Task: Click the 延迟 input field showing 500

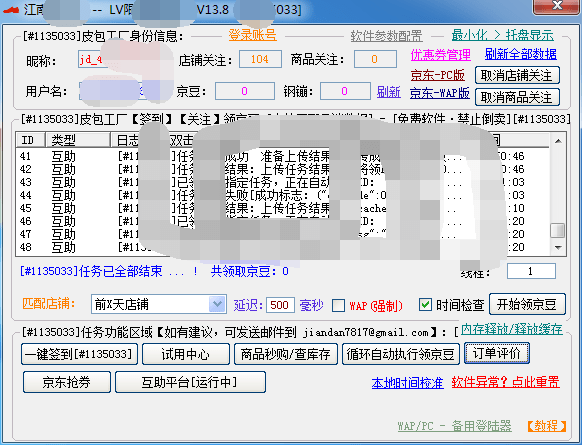Action: pyautogui.click(x=280, y=305)
